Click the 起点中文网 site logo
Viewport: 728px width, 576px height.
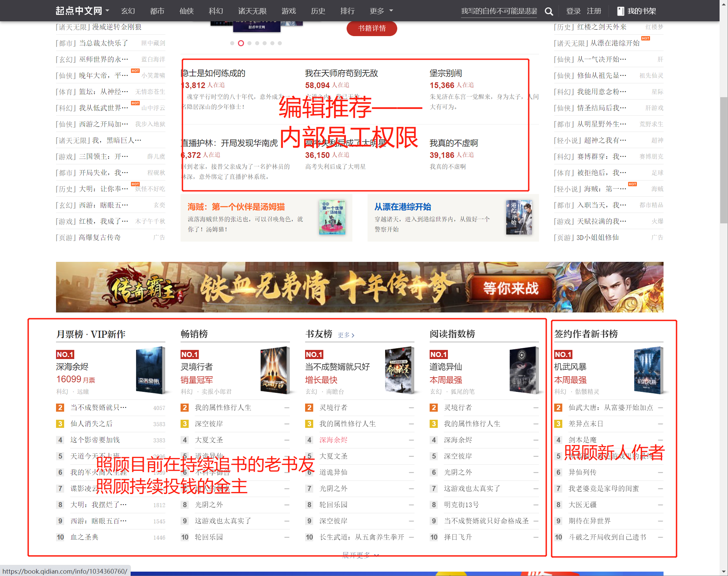tap(78, 10)
